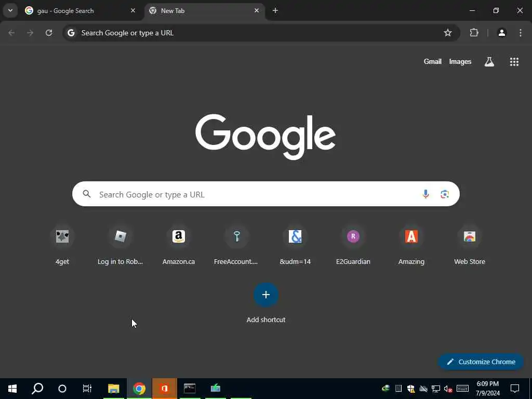
Task: Open the Command Prompt taskbar icon
Action: (190, 388)
